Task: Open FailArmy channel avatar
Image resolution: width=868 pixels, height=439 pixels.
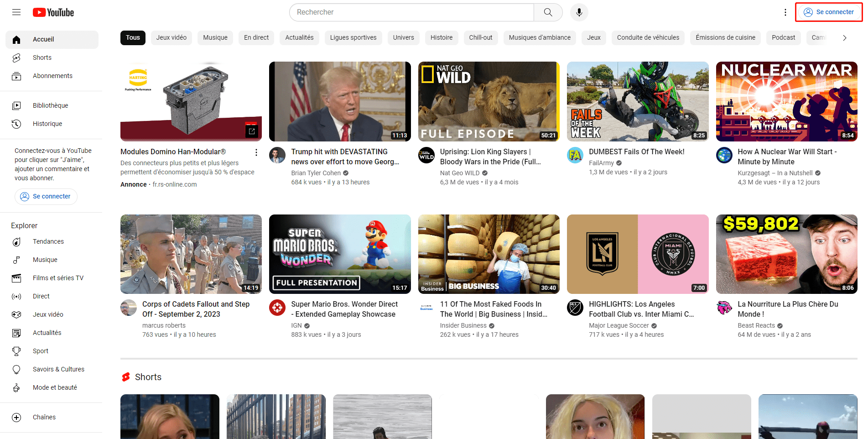Action: (x=575, y=155)
